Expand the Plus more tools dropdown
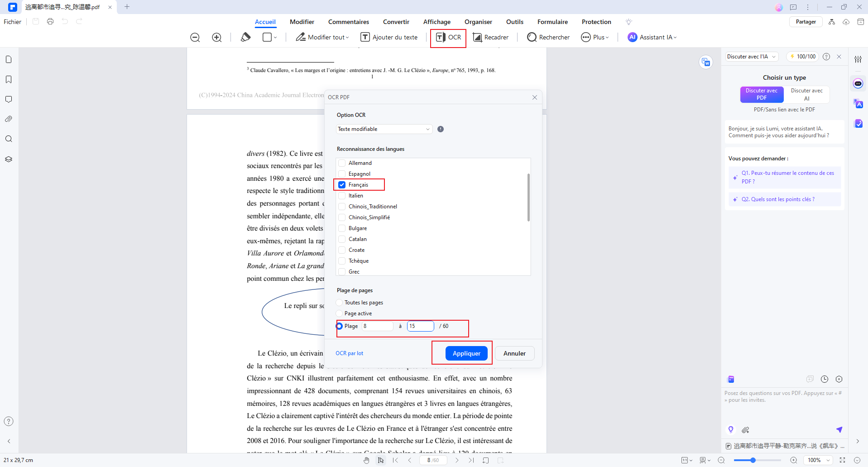The image size is (868, 467). [607, 38]
